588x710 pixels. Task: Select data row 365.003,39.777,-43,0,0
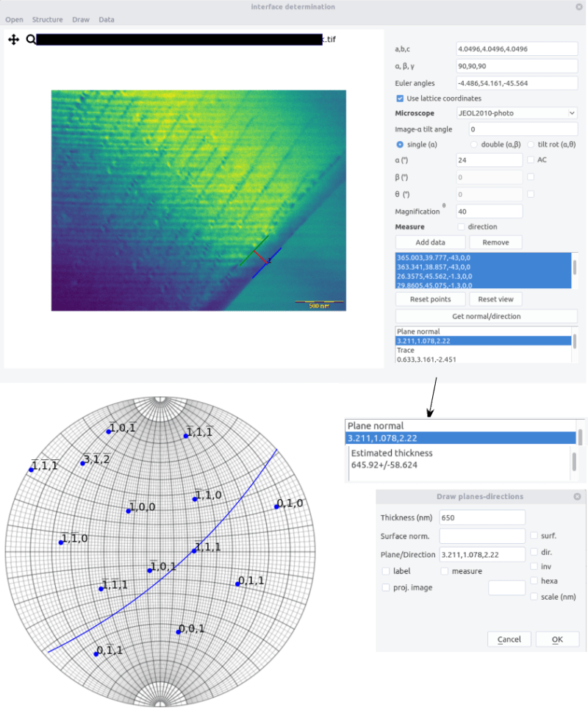coord(483,258)
